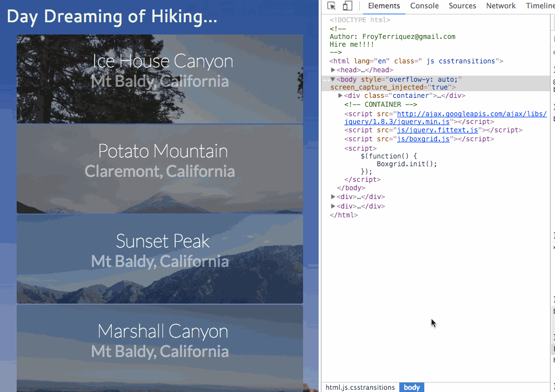555x392 pixels.
Task: Select the closing </body> tag line
Action: click(351, 188)
